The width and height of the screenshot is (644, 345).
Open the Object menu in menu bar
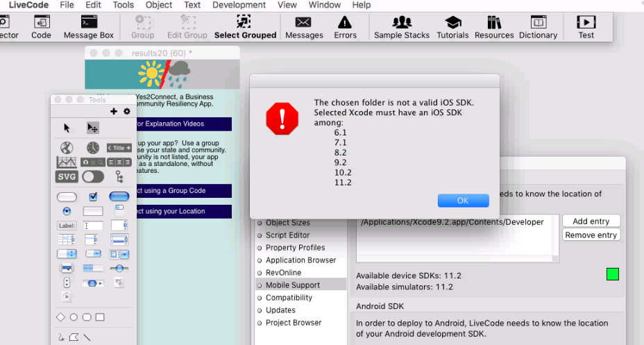click(159, 5)
